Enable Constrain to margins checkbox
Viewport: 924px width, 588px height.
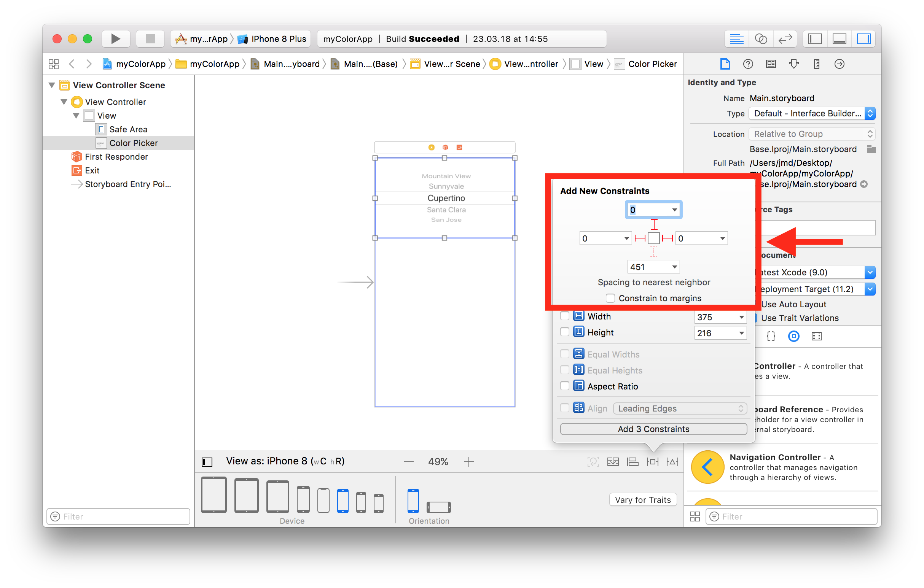[x=610, y=298]
